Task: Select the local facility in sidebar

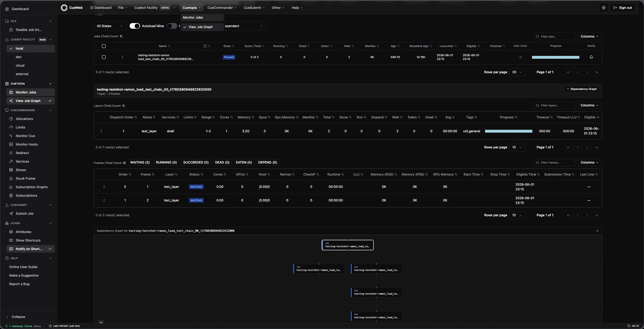Action: (x=30, y=48)
